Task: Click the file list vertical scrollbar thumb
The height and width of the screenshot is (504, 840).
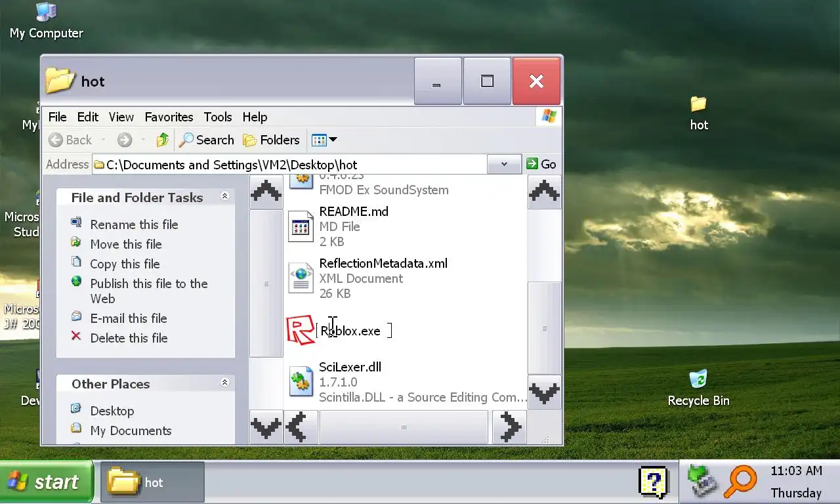Action: (544, 328)
